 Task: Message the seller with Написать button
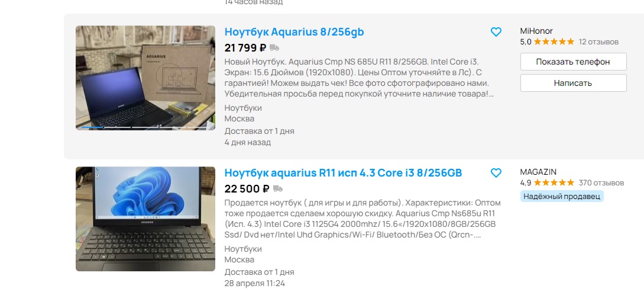574,83
